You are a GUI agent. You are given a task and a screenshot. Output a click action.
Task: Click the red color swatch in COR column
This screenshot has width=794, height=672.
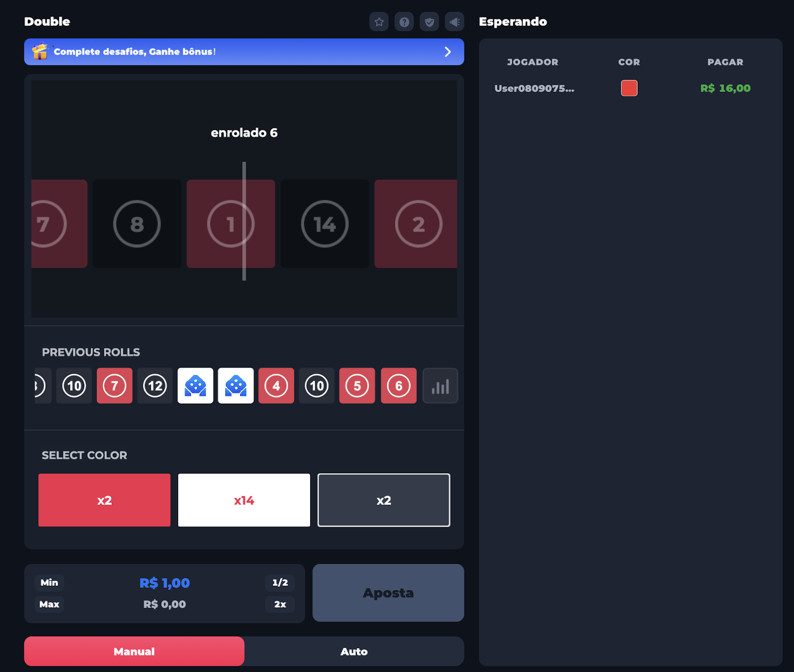[x=629, y=88]
